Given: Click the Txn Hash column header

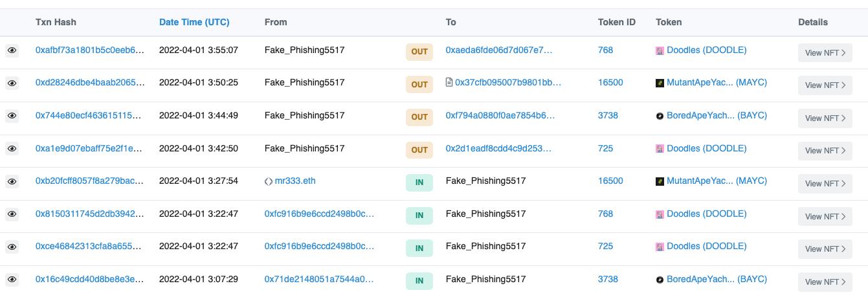Looking at the screenshot, I should [56, 22].
